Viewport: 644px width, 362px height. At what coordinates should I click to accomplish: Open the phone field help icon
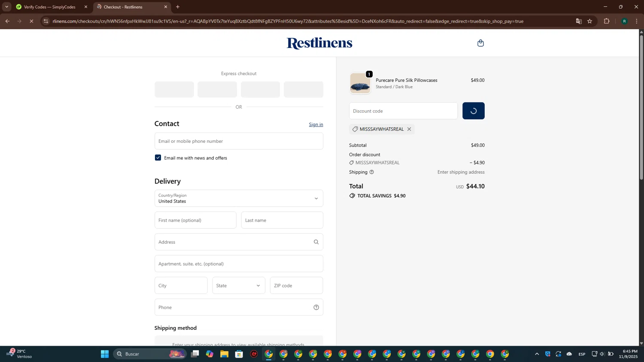pos(316,307)
